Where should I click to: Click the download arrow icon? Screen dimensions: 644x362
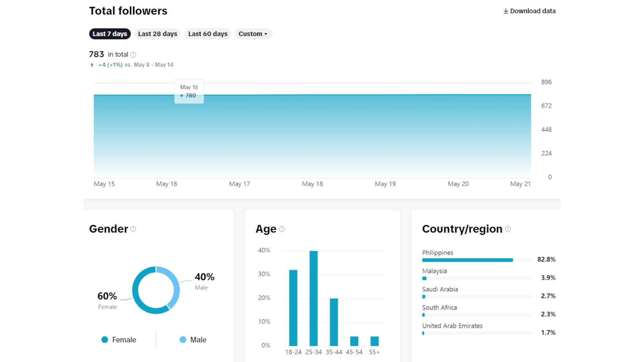505,11
